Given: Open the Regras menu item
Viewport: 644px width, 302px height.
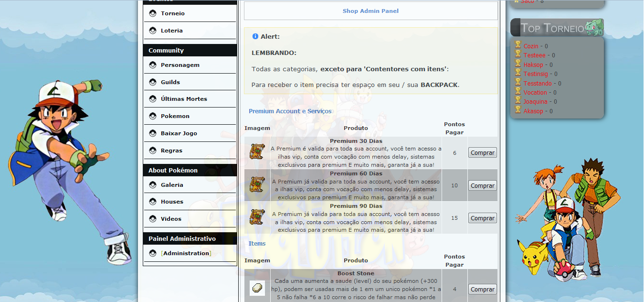Looking at the screenshot, I should 171,151.
